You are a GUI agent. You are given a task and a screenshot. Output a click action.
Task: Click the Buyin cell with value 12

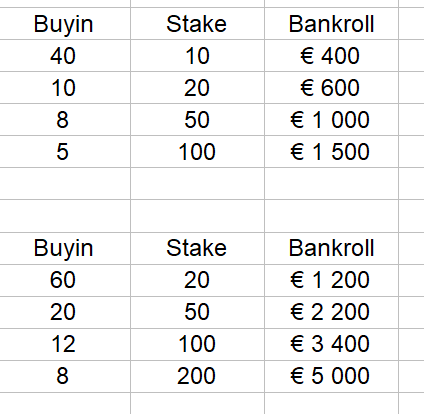[65, 344]
